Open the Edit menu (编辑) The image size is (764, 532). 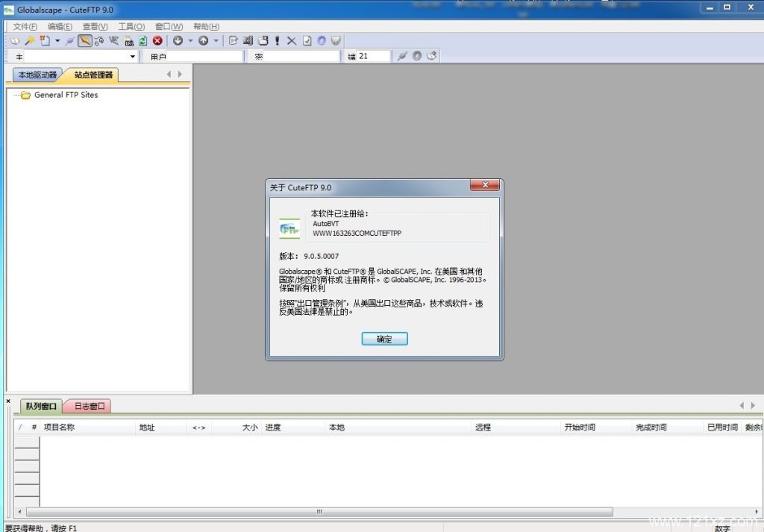tap(60, 26)
